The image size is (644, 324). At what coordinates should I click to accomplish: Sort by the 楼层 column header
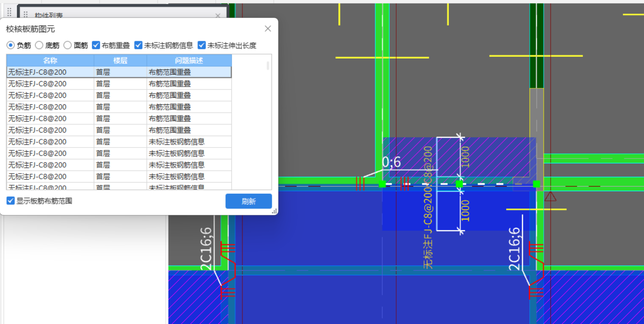[x=120, y=61]
